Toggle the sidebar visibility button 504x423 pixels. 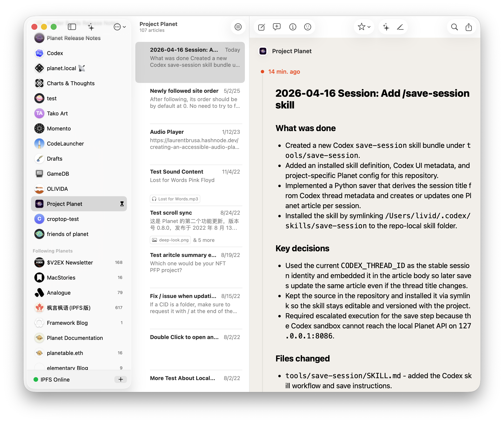(72, 27)
